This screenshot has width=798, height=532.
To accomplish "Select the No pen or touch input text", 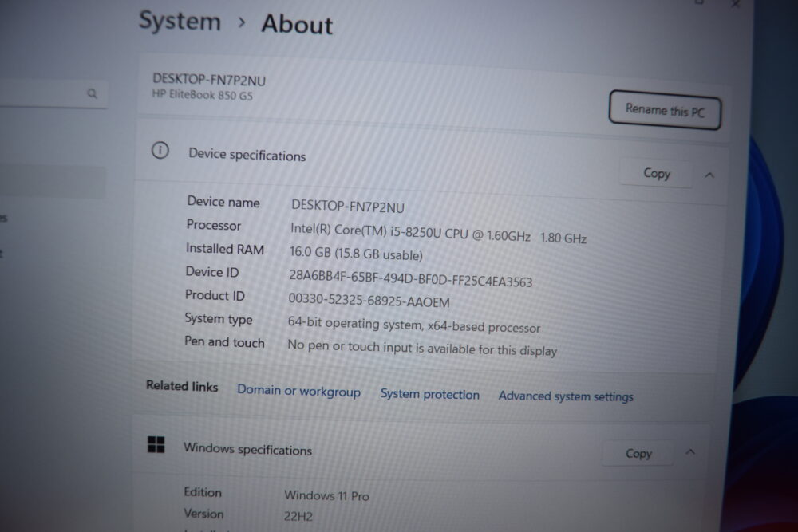I will [x=422, y=348].
